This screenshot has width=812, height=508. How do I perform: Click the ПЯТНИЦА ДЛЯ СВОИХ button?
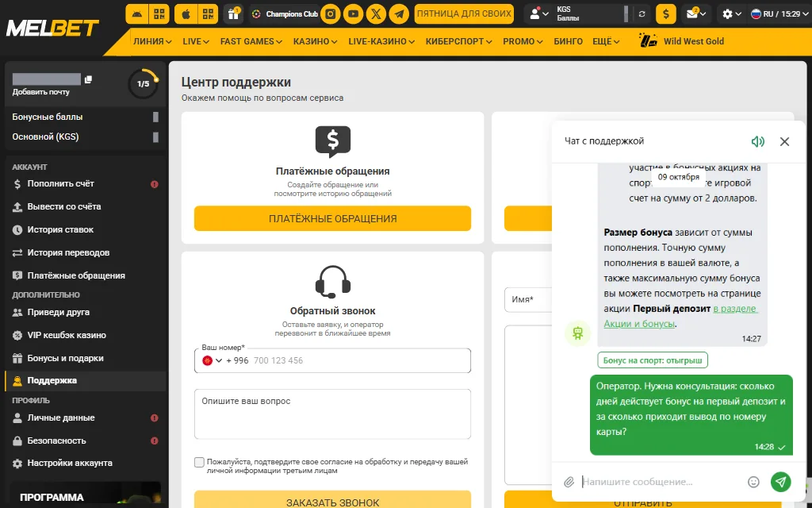click(464, 14)
